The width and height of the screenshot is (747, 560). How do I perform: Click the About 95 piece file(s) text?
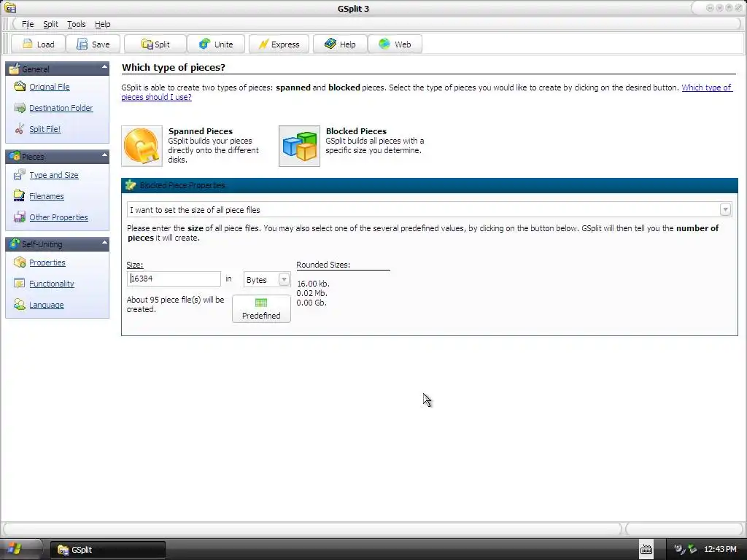[175, 304]
